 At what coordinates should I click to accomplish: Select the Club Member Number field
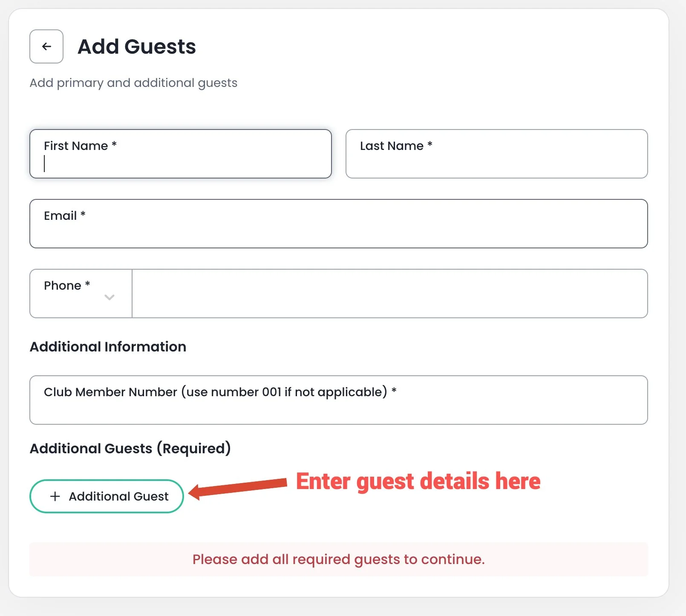pos(339,400)
